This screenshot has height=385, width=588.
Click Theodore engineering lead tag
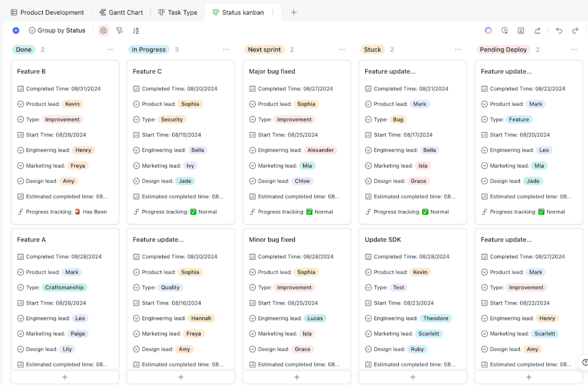pyautogui.click(x=436, y=318)
